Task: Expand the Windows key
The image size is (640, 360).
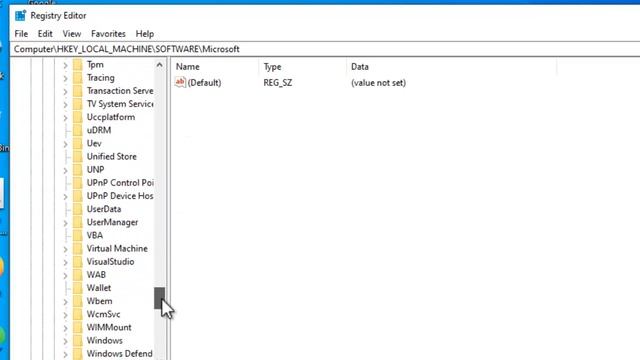Action: tap(65, 341)
